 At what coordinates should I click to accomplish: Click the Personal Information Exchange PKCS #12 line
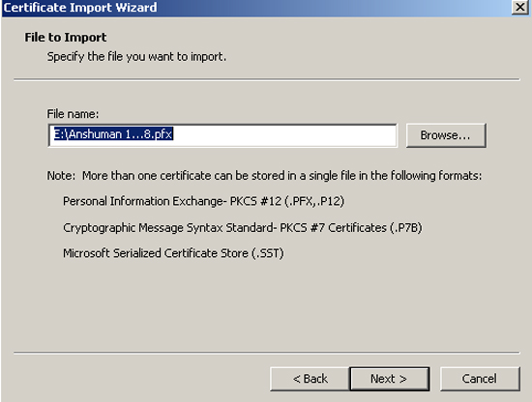[x=203, y=201]
